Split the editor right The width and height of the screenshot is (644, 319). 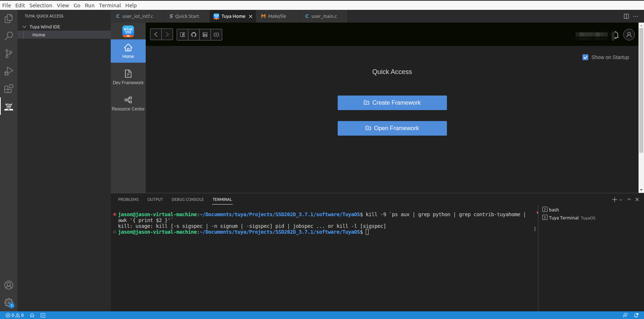pos(626,16)
